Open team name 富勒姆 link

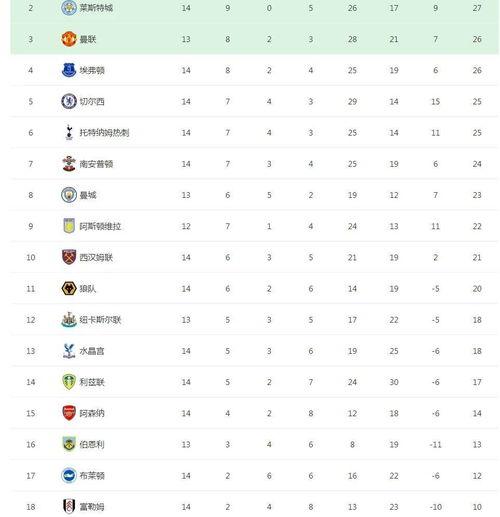tap(92, 507)
